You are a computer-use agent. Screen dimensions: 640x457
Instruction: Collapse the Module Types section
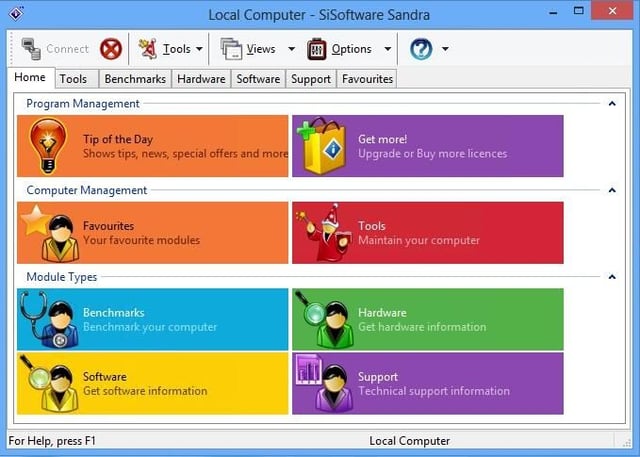612,277
